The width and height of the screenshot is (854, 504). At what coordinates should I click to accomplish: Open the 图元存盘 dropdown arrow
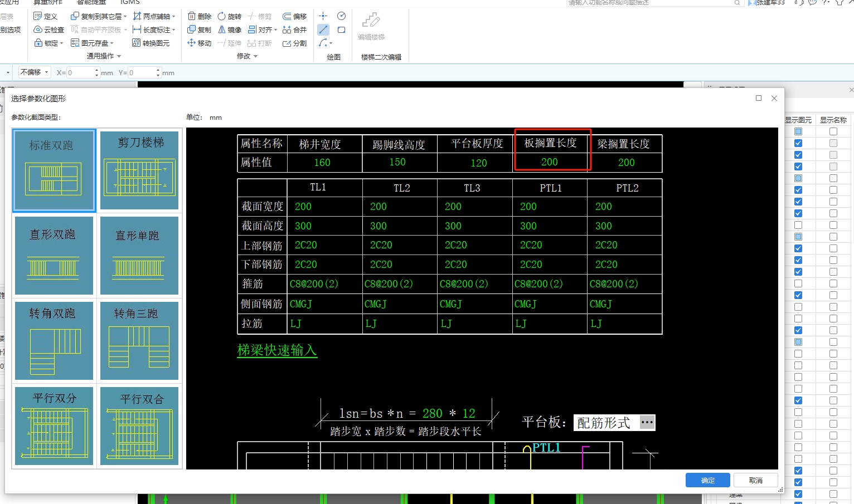pyautogui.click(x=112, y=43)
